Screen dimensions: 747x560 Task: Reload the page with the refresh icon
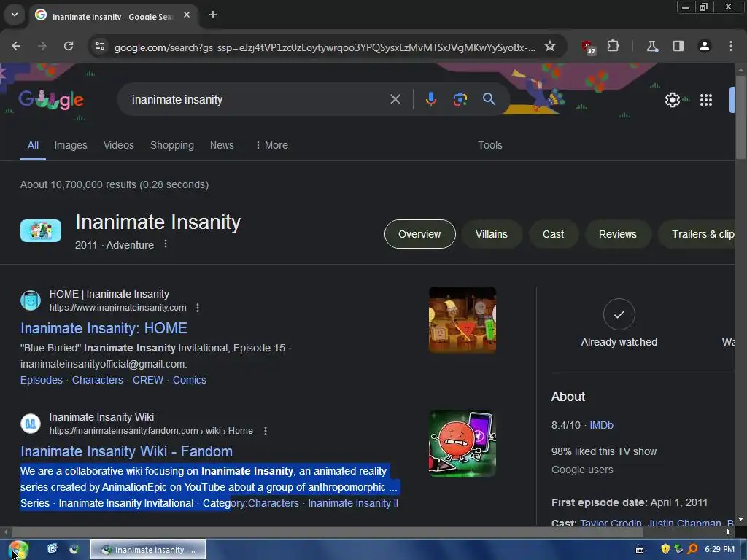click(x=69, y=46)
